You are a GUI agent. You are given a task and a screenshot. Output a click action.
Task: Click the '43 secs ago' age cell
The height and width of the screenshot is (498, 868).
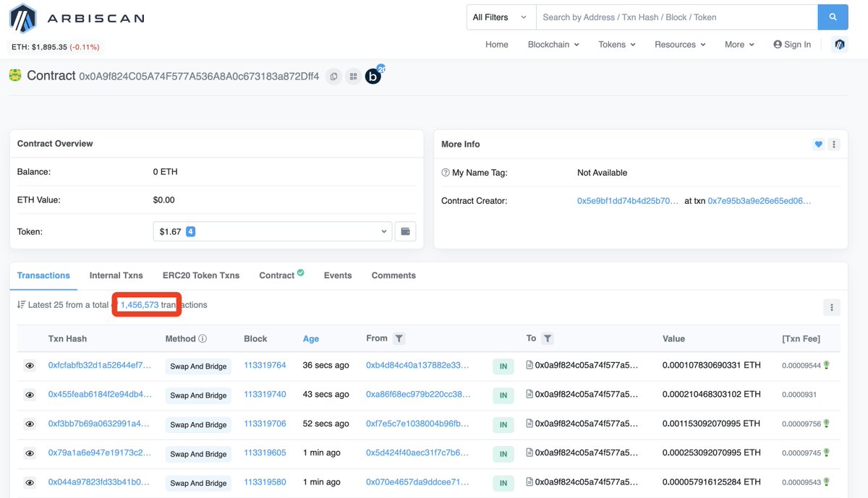pos(326,394)
